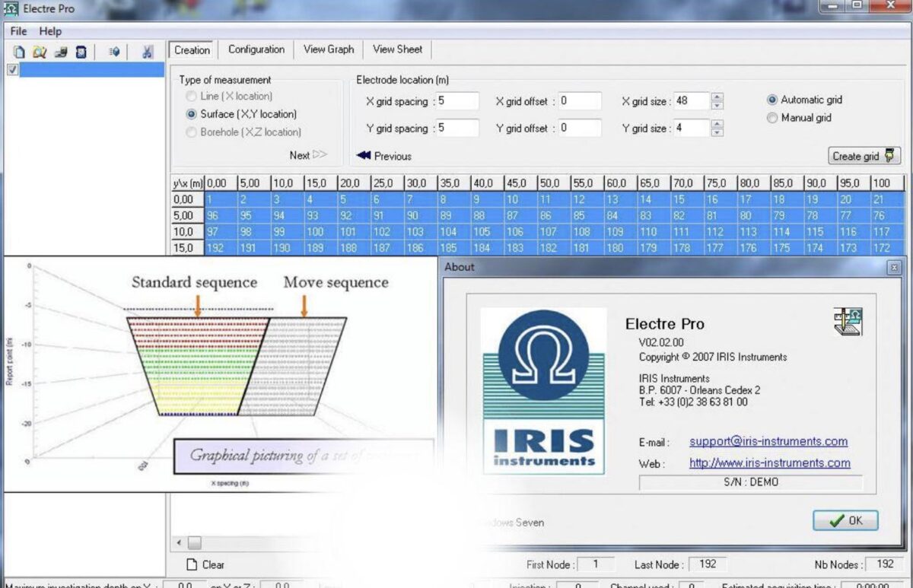
Task: Click grid cell with node 105
Action: point(488,231)
